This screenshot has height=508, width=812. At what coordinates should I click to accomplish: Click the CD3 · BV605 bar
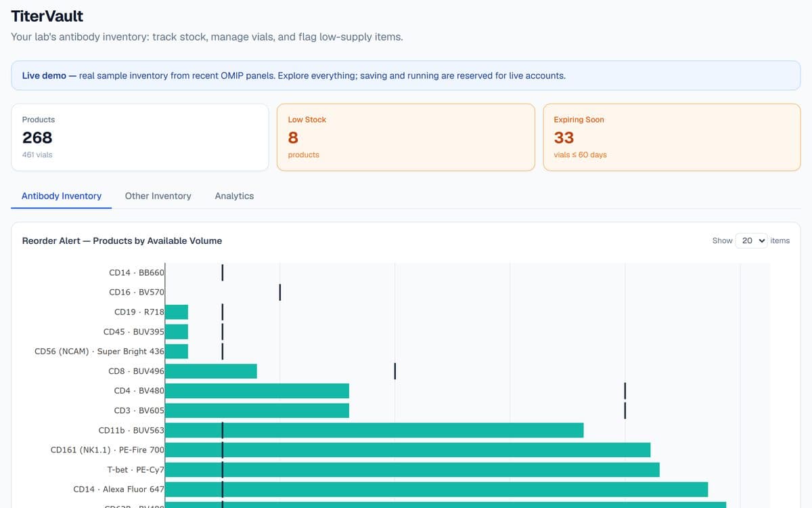[257, 410]
